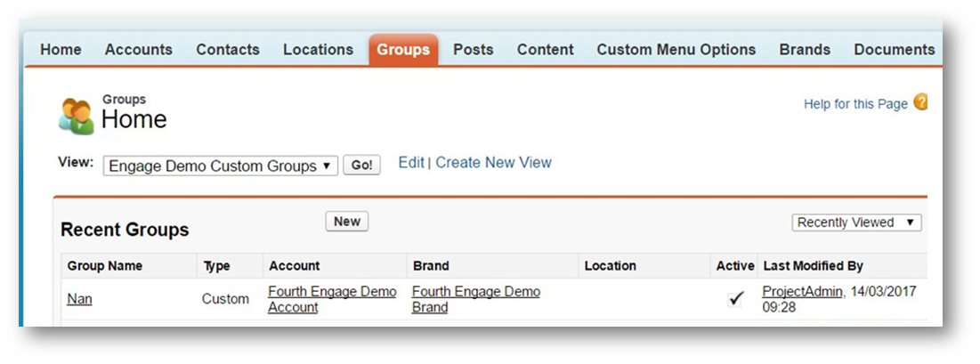Open the Fourth Engage Demo Account link
This screenshot has width=980, height=364.
click(x=332, y=299)
